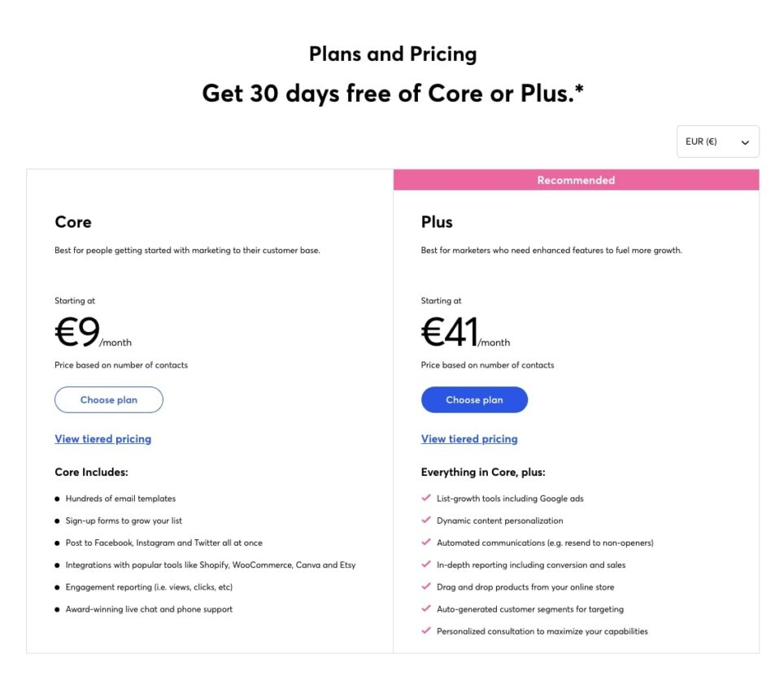Click the bullet beside Hundreds of email templates

pos(57,499)
